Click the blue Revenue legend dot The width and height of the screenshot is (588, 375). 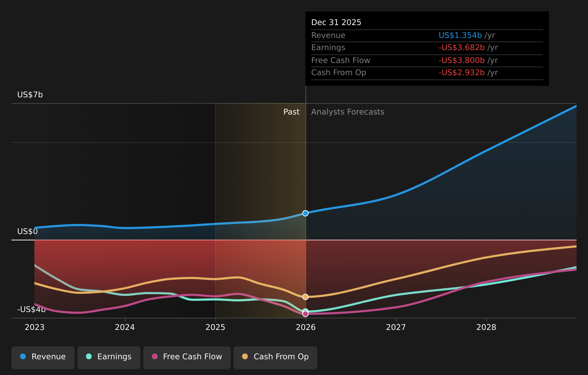23,357
